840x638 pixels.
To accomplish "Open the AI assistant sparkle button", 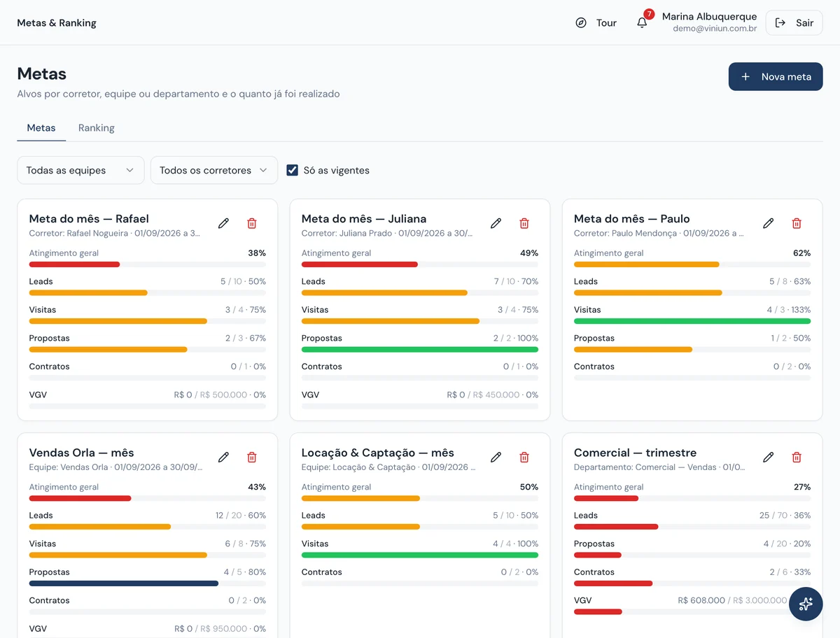I will (x=806, y=604).
